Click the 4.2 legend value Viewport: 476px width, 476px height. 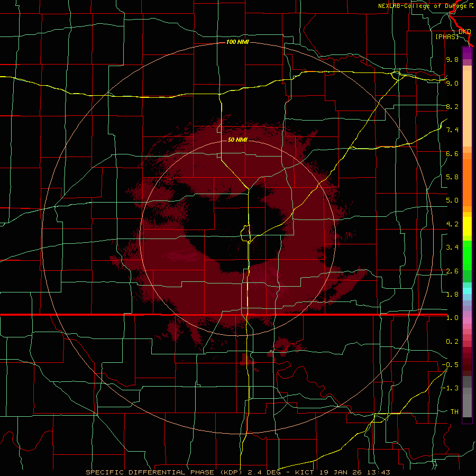pyautogui.click(x=452, y=224)
